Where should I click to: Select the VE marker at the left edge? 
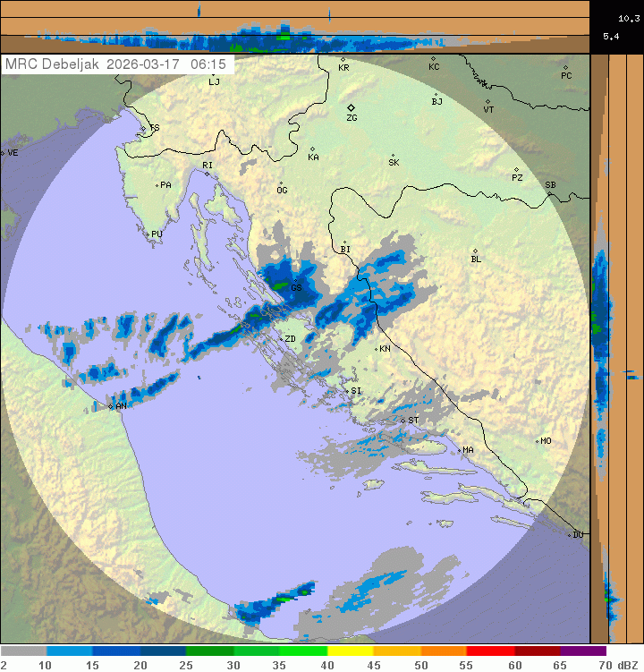4,153
